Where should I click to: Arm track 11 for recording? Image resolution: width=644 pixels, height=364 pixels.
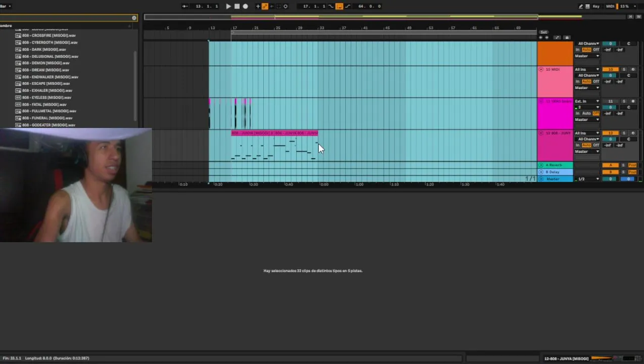click(x=633, y=101)
